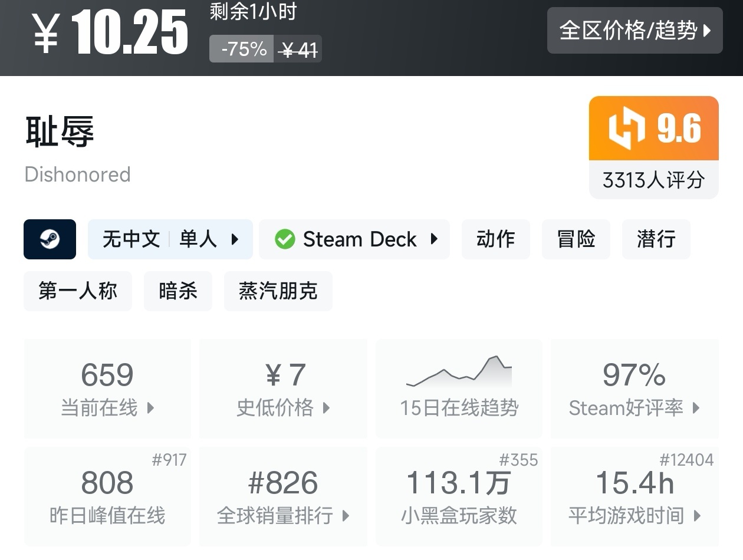
Task: Tap the 昨日峰值在线 808 stat card
Action: [107, 496]
